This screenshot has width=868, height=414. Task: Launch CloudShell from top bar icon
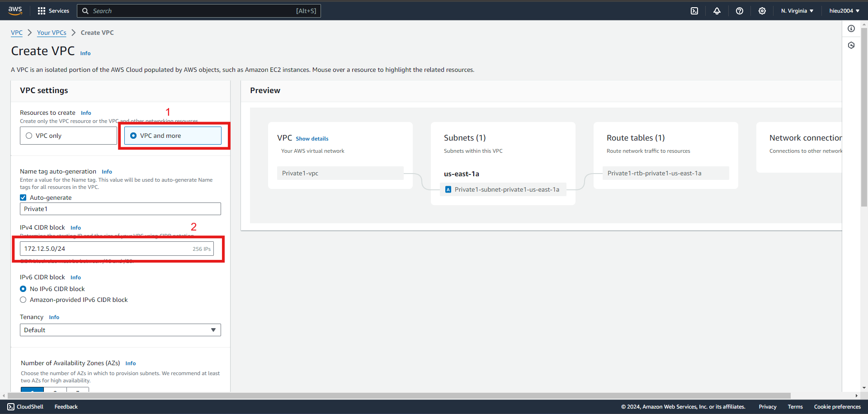694,11
